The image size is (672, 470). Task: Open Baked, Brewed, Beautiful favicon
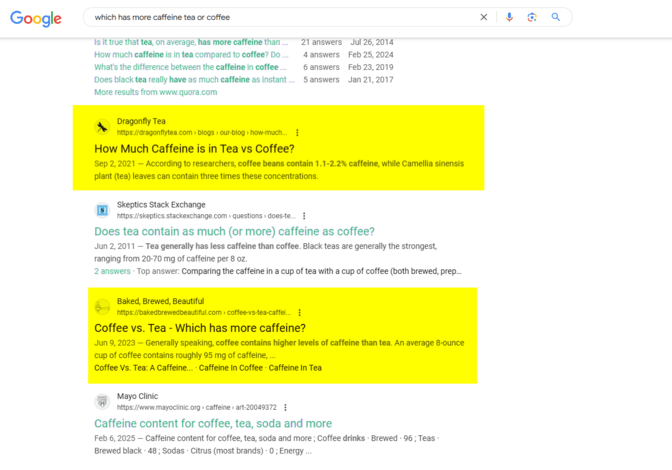click(x=102, y=307)
